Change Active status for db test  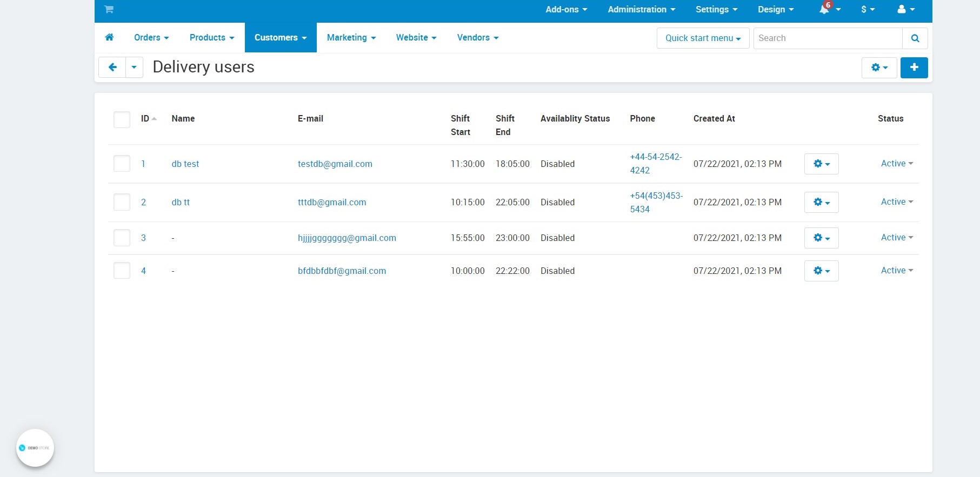click(897, 163)
